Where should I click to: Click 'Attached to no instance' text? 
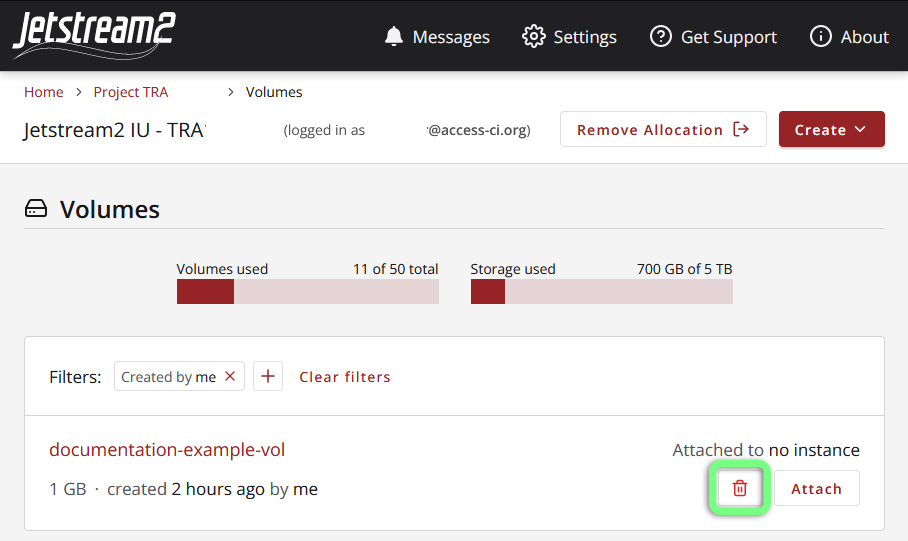[766, 450]
